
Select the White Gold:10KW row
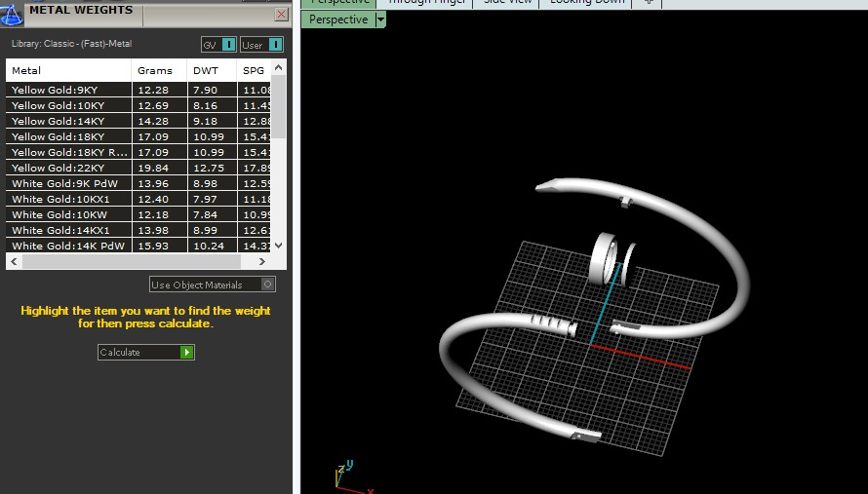[x=138, y=214]
